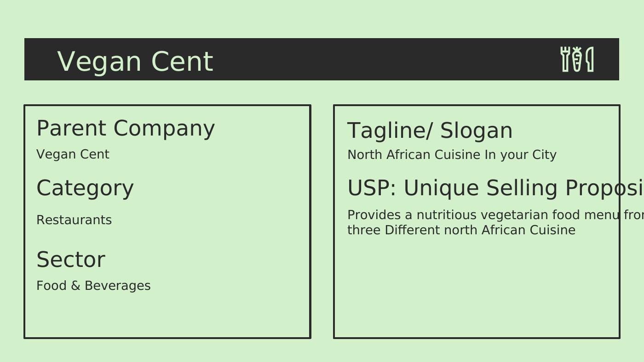The image size is (644, 362).
Task: Click the carrot icon in the header
Action: (x=577, y=60)
